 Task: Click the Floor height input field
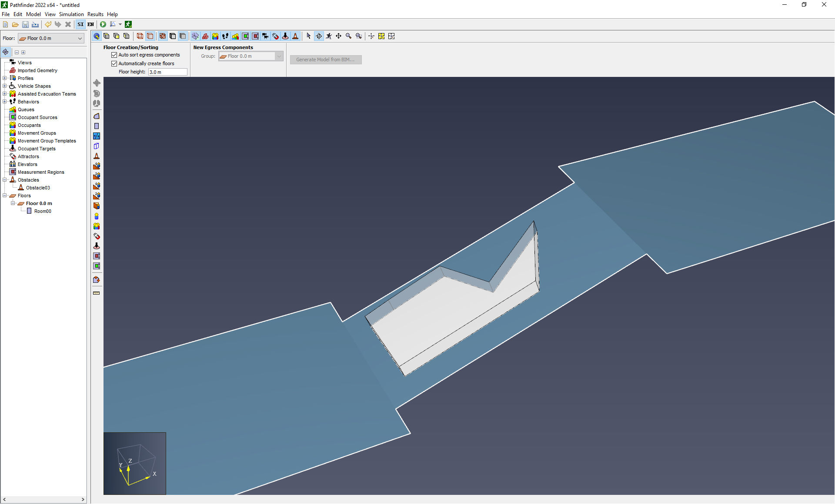pyautogui.click(x=167, y=72)
